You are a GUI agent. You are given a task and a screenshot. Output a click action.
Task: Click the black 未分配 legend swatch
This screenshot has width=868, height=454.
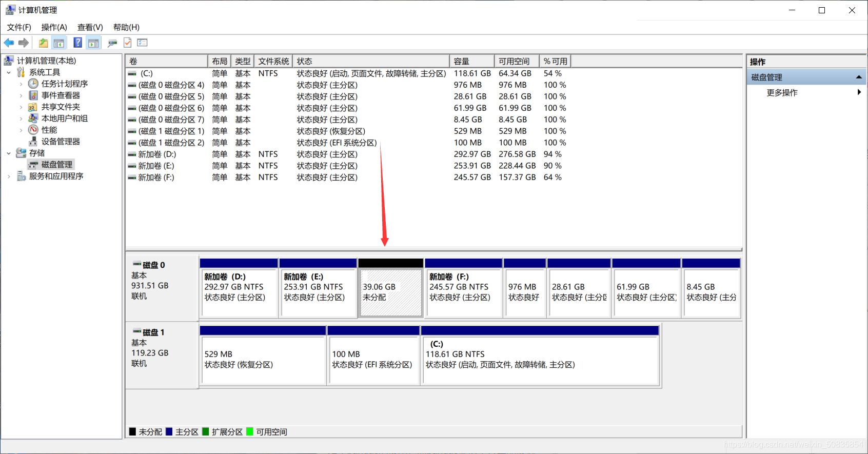point(133,432)
